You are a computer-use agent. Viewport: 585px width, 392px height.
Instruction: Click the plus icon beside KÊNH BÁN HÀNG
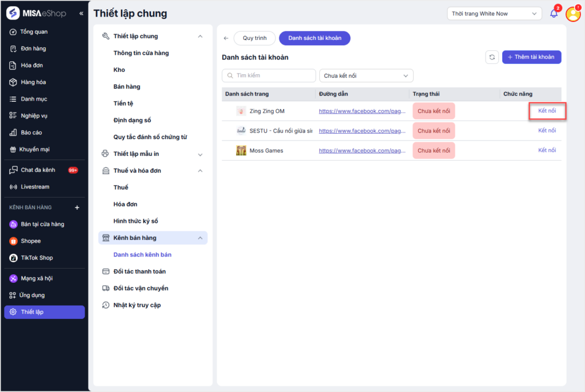click(77, 207)
